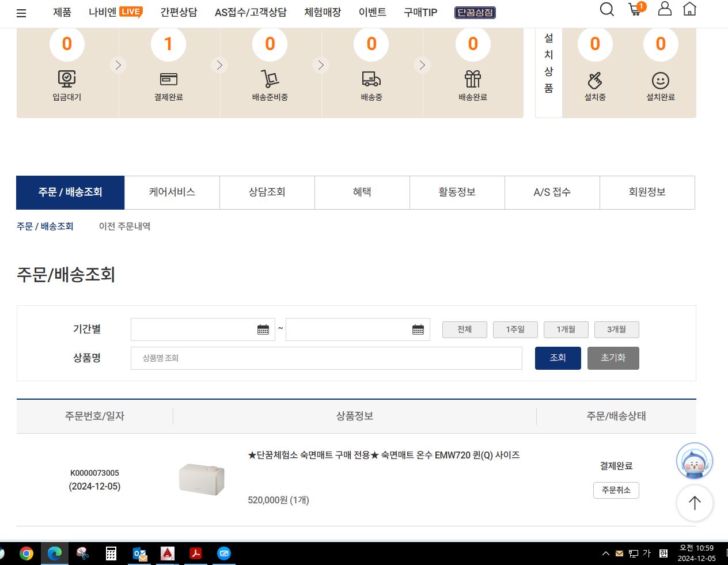This screenshot has height=565, width=728.
Task: Click the 주문취소 button
Action: 616,490
